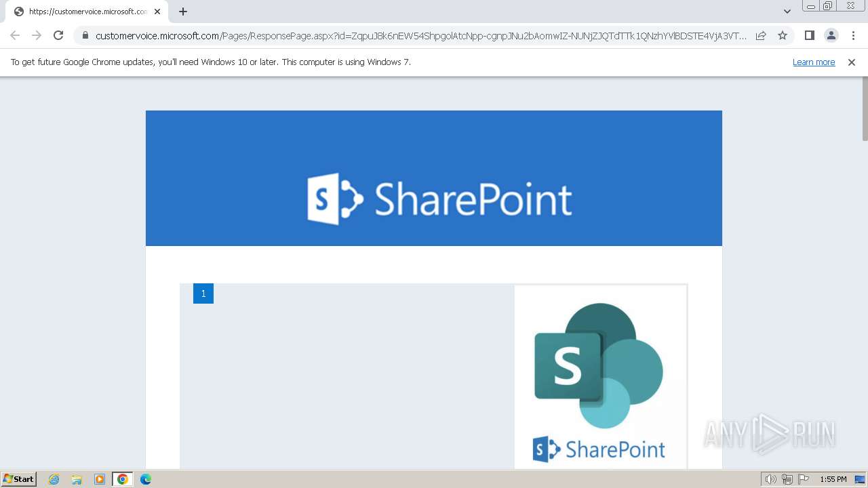Open Microsoft Edge from taskbar

pyautogui.click(x=146, y=479)
